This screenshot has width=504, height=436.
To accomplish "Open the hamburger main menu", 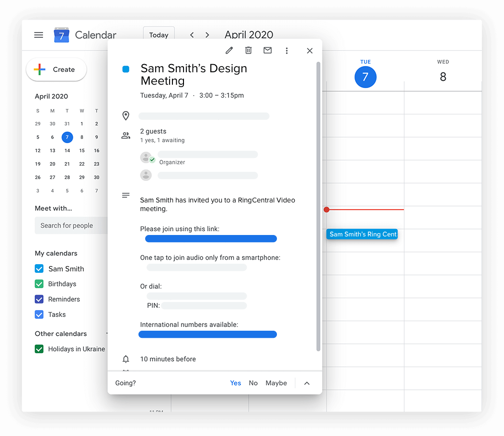I will click(39, 35).
